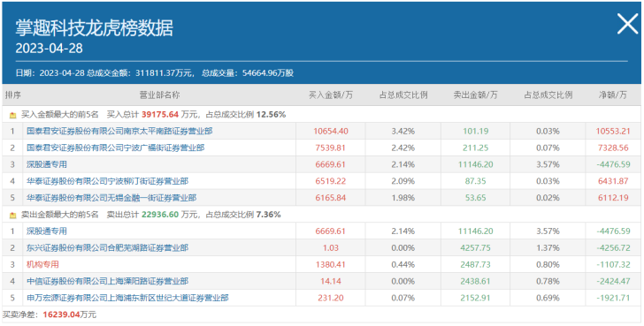
Task: Click the icon beside 买入金额最大的前5名
Action: [12, 115]
